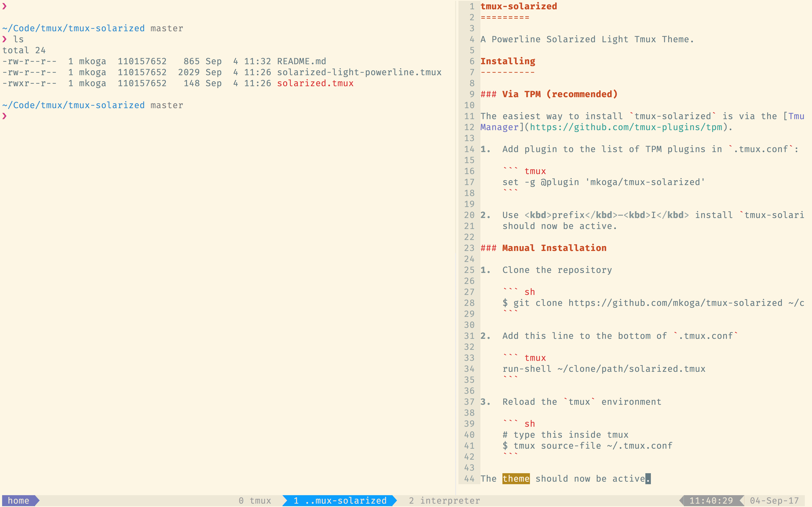Switch to the 0 tmux window
The width and height of the screenshot is (812, 507).
click(255, 500)
